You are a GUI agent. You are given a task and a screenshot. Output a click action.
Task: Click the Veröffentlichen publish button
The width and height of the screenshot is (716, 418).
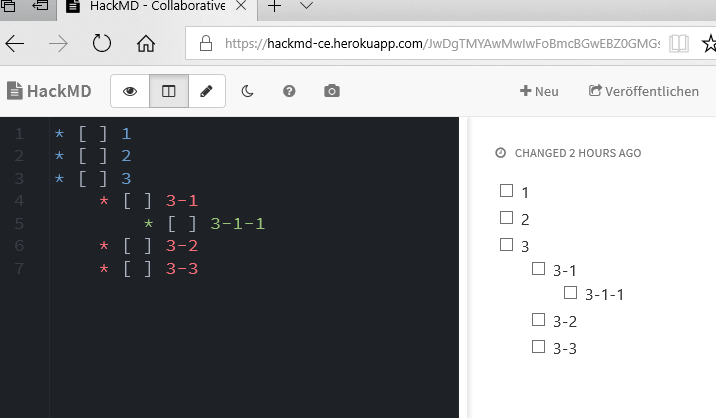click(644, 91)
